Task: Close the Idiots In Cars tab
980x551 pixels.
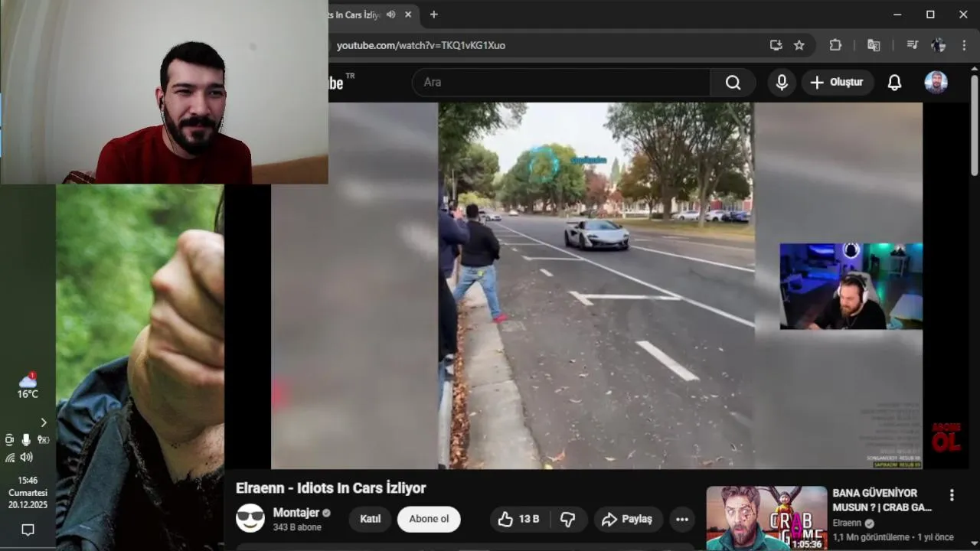Action: coord(408,15)
